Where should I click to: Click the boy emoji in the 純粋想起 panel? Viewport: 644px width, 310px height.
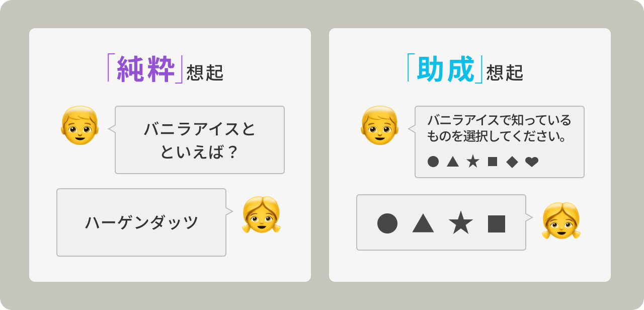click(x=80, y=126)
